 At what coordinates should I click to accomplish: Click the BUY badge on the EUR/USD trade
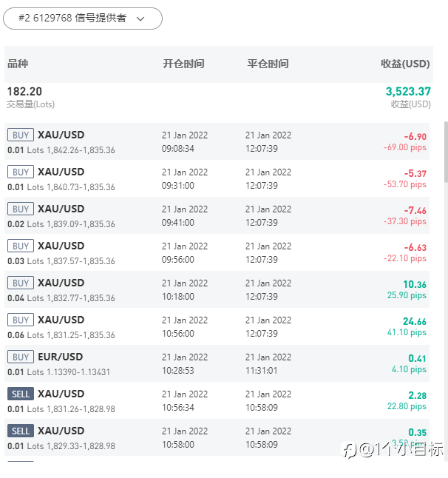(21, 357)
